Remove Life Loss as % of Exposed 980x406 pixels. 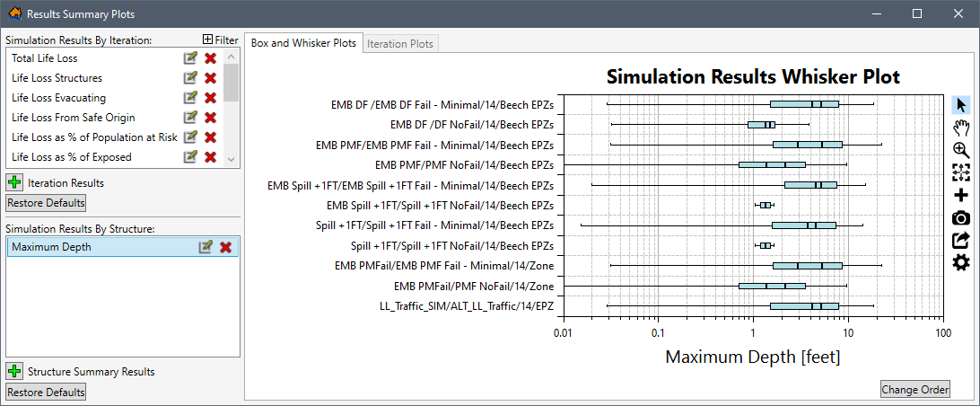click(211, 157)
